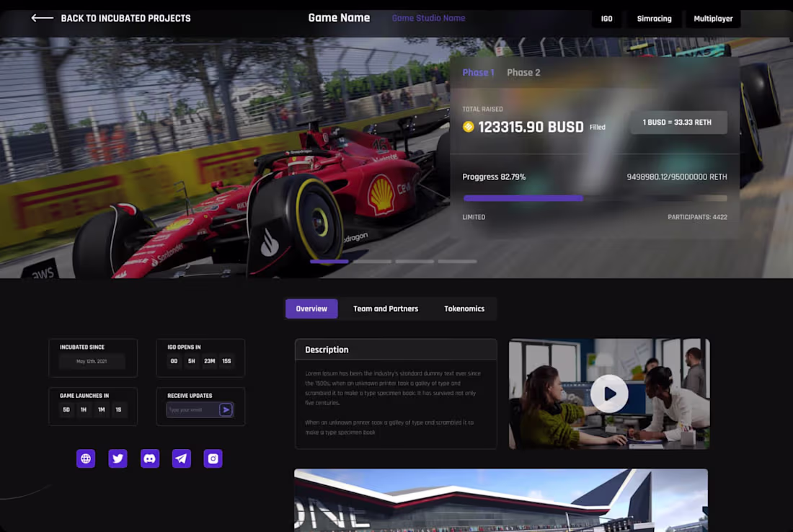This screenshot has width=793, height=532.
Task: Click the Progress 82.79% label
Action: point(494,177)
